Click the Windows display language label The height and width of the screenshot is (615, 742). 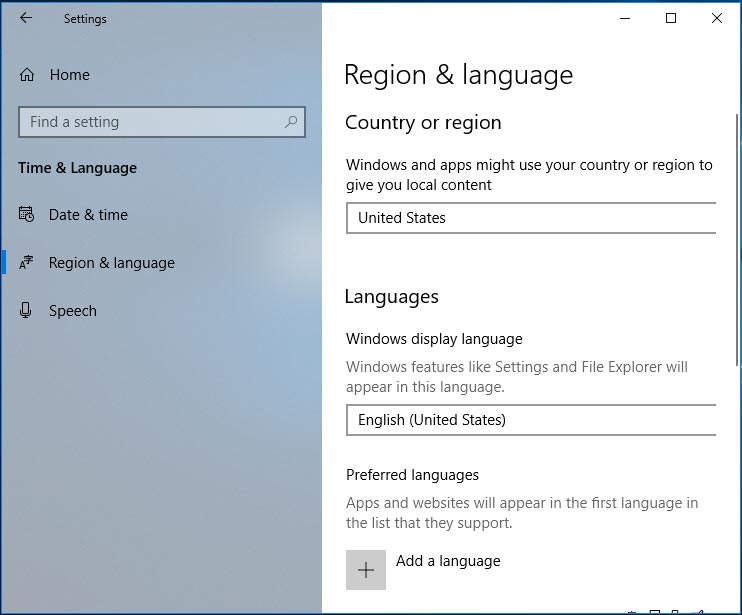tap(434, 339)
